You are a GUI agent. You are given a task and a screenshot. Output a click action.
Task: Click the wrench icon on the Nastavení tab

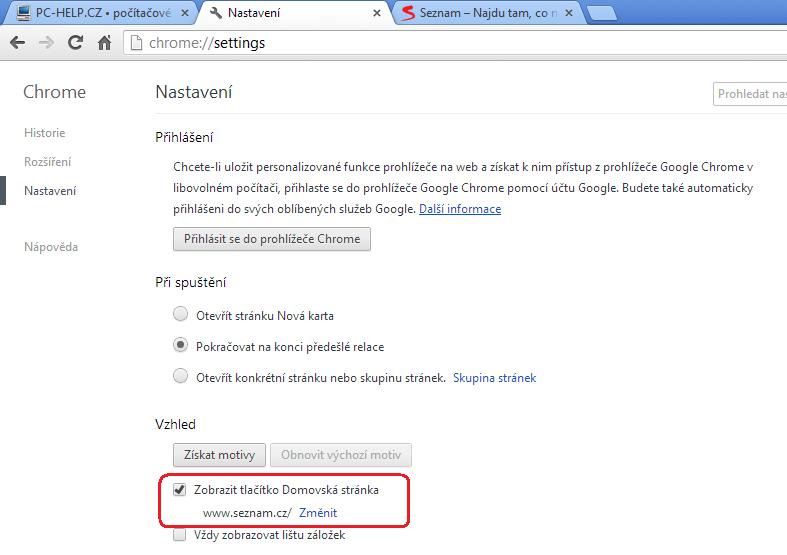point(216,13)
